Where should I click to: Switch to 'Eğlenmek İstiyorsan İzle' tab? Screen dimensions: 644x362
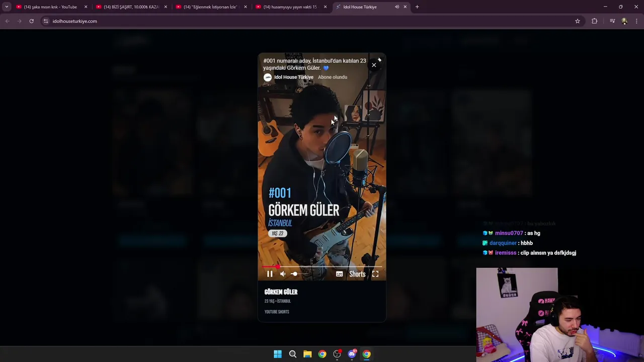point(210,7)
